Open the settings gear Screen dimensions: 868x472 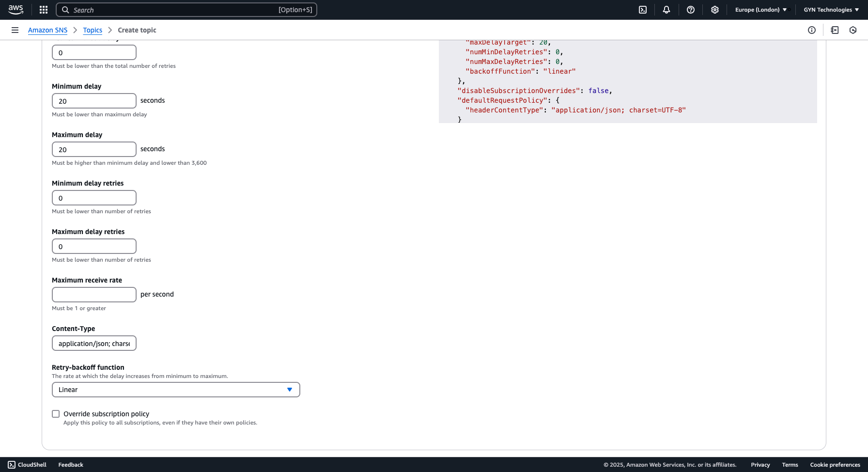coord(715,10)
